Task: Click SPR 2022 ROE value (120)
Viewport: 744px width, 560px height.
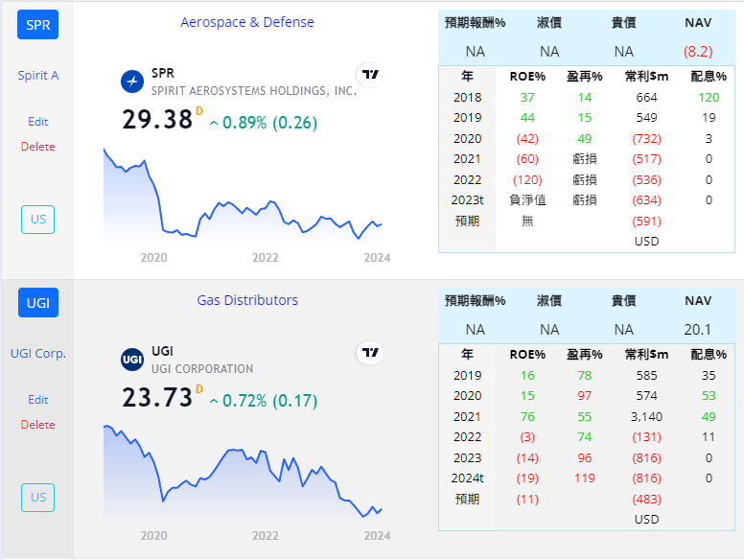Action: (x=527, y=180)
